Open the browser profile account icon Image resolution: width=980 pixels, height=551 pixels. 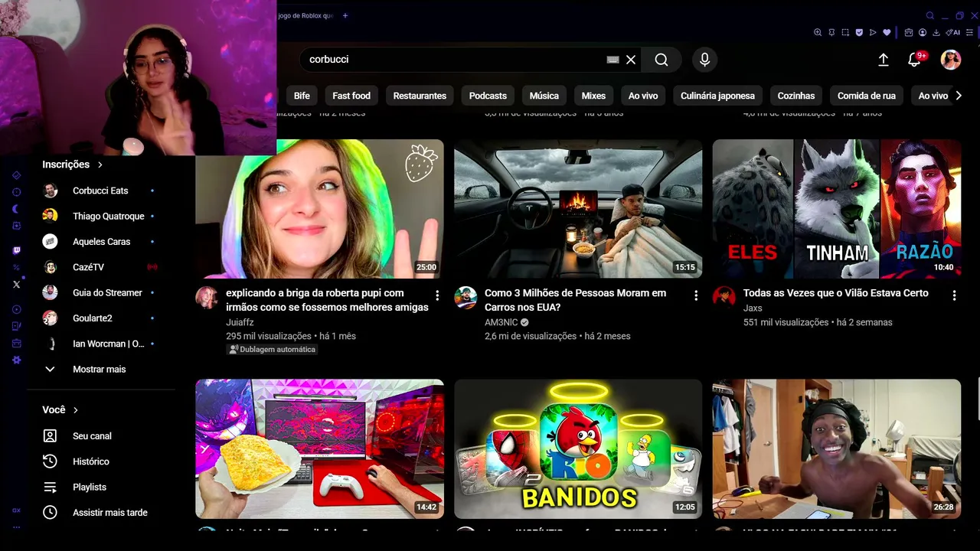click(923, 33)
